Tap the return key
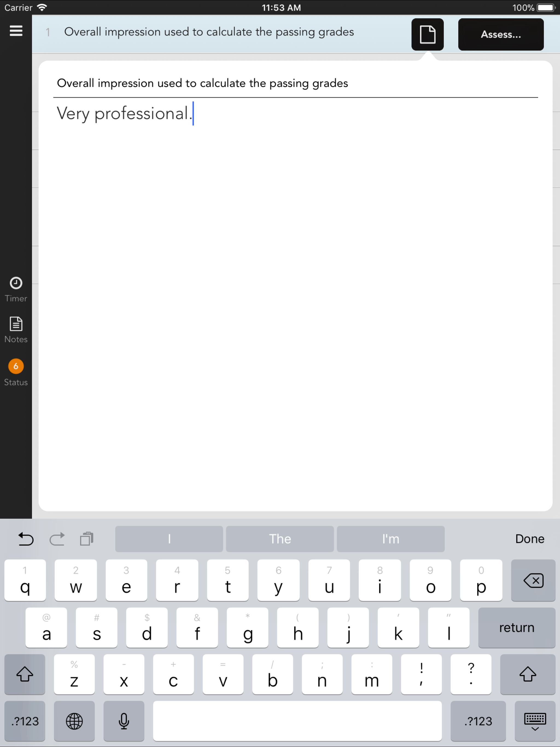This screenshot has width=560, height=747. pyautogui.click(x=517, y=628)
